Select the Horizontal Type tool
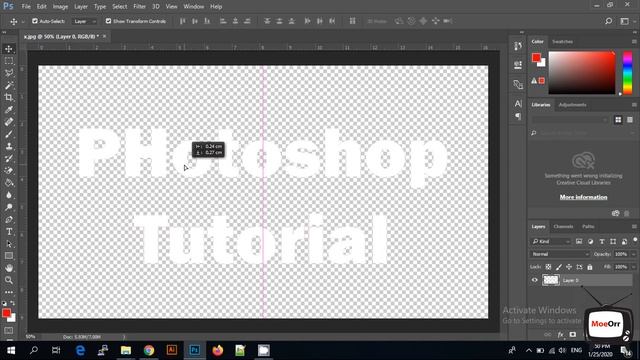Image resolution: width=640 pixels, height=360 pixels. tap(9, 232)
